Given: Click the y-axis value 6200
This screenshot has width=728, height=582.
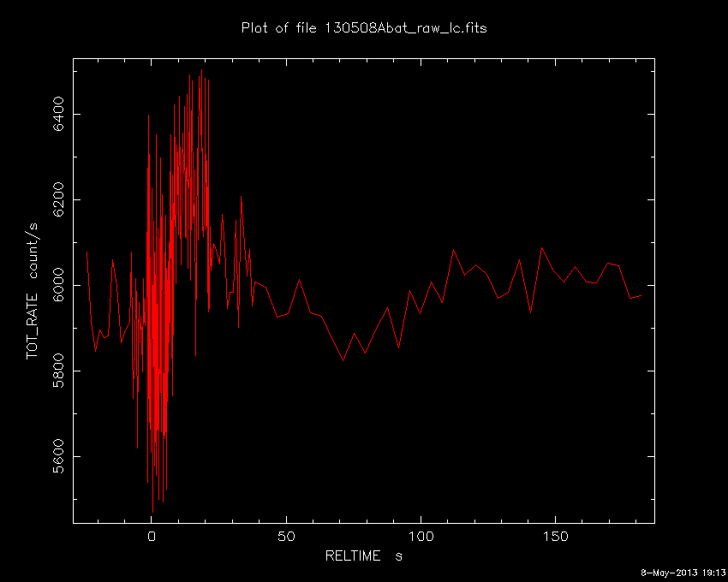Looking at the screenshot, I should [x=59, y=199].
